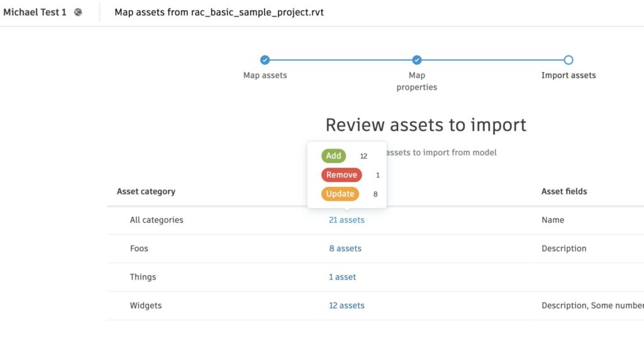Click the Import assets step label
This screenshot has height=360, width=644.
pos(569,75)
